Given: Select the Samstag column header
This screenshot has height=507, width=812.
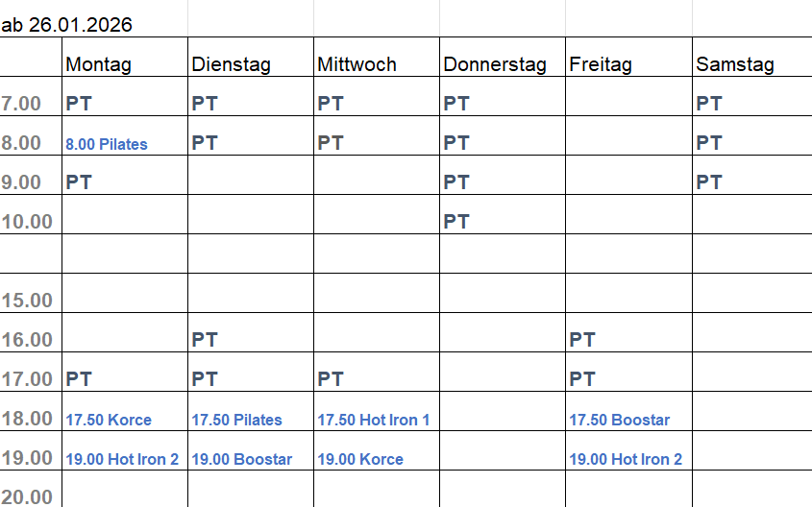Looking at the screenshot, I should click(x=734, y=64).
